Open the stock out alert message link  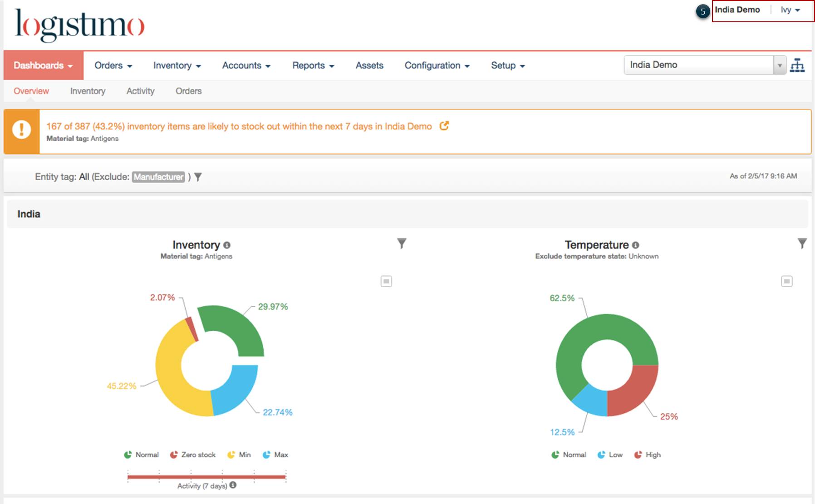(239, 126)
